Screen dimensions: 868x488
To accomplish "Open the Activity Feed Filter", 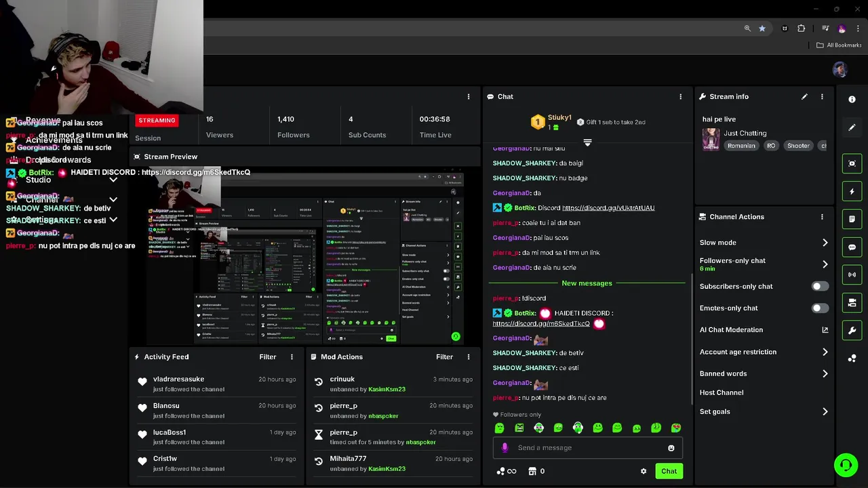I will [267, 357].
